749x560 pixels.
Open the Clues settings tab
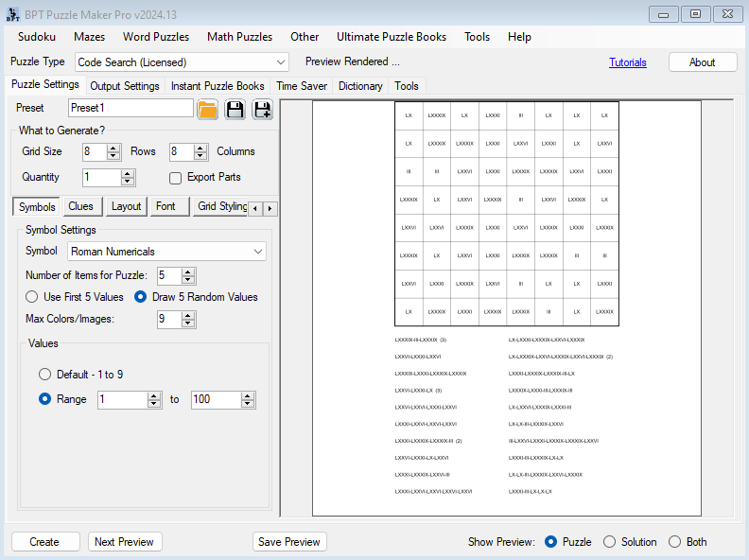[81, 207]
